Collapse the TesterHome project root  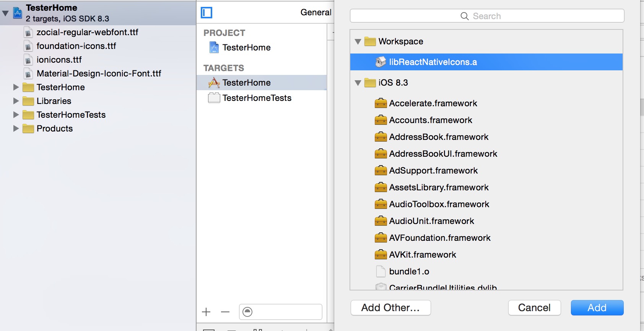coord(5,13)
